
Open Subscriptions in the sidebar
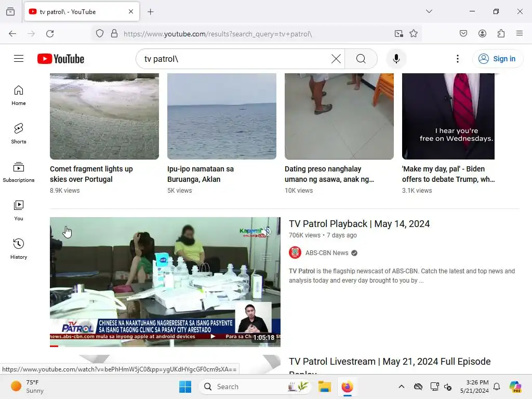point(19,172)
